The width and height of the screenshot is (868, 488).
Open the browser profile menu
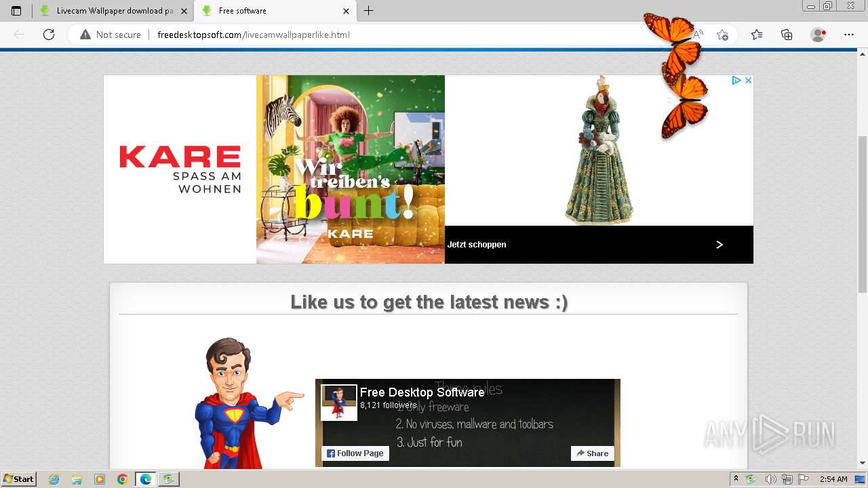click(x=818, y=35)
